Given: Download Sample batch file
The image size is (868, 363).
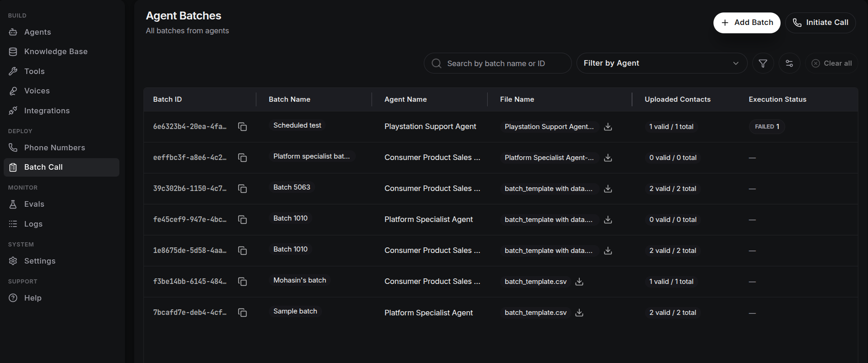Looking at the screenshot, I should [x=579, y=313].
